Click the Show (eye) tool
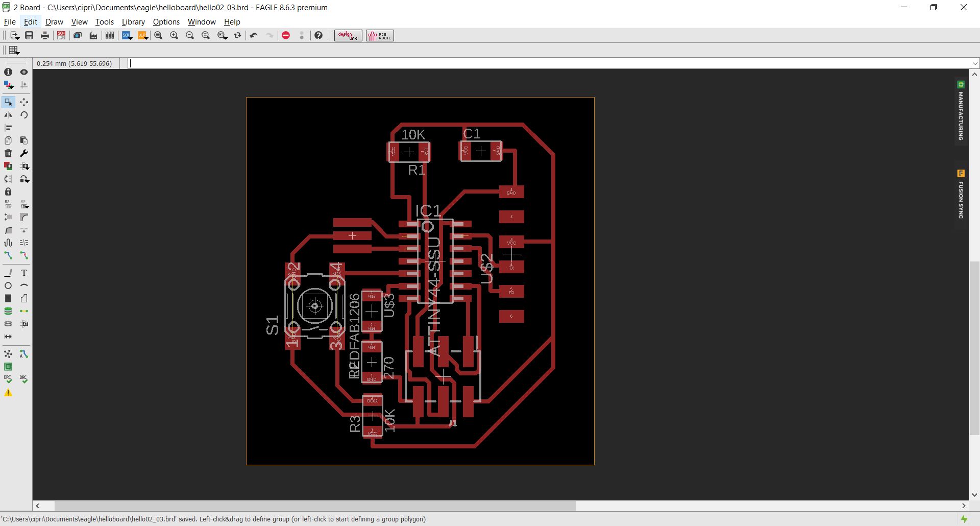Image resolution: width=980 pixels, height=526 pixels. (24, 72)
